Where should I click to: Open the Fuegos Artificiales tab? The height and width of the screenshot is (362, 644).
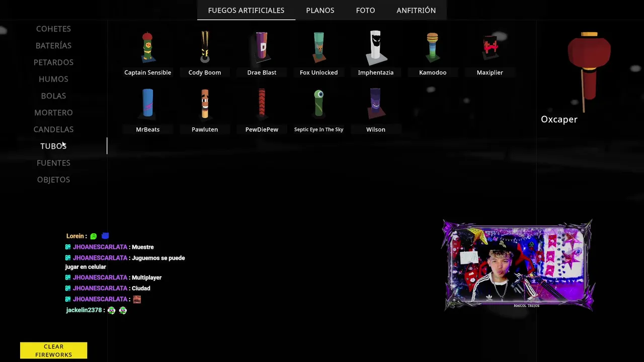tap(246, 10)
